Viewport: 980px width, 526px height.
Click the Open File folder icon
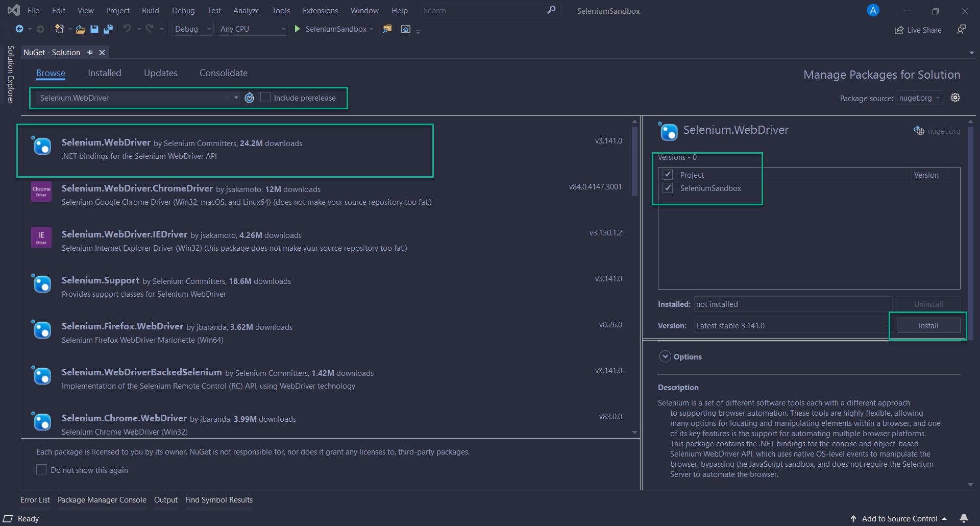(80, 29)
